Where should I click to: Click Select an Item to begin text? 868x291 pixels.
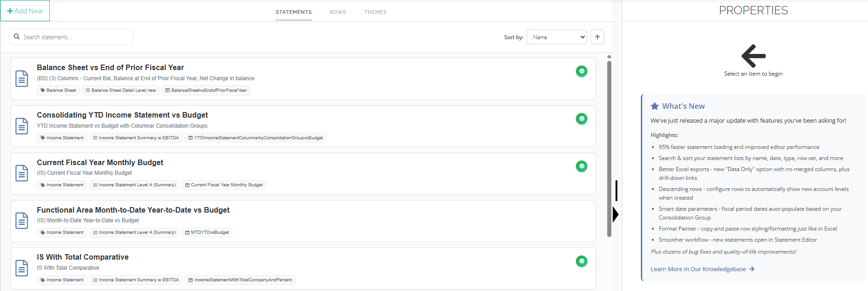coord(753,74)
